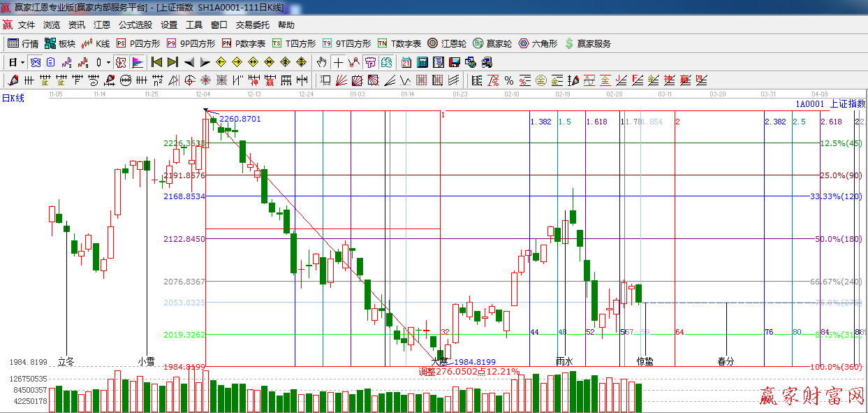The height and width of the screenshot is (413, 868).
Task: Click the calculator icon in toolbar
Action: pyautogui.click(x=422, y=62)
